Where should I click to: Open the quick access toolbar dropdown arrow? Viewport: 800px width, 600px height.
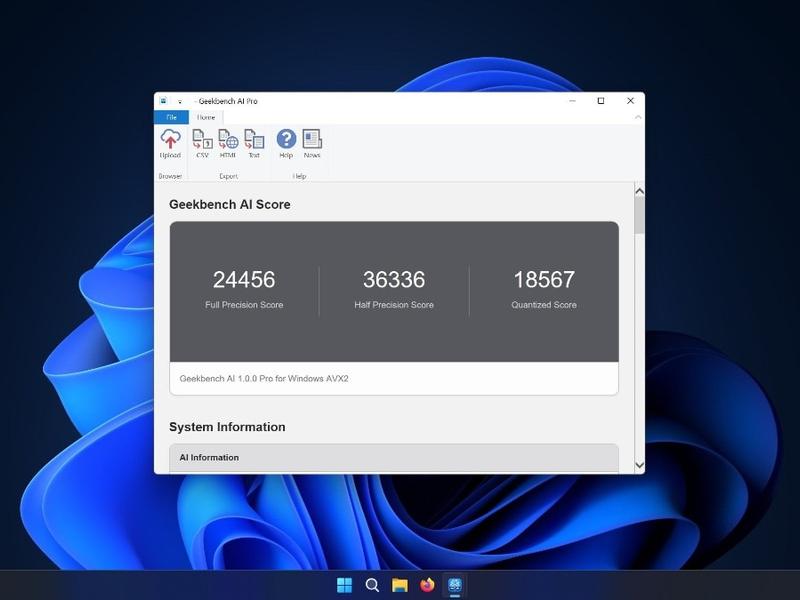click(180, 102)
